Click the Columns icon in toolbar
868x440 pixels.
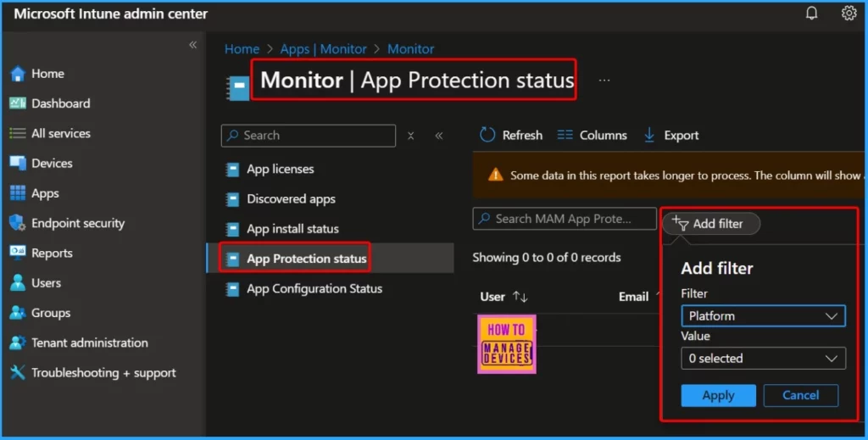565,135
